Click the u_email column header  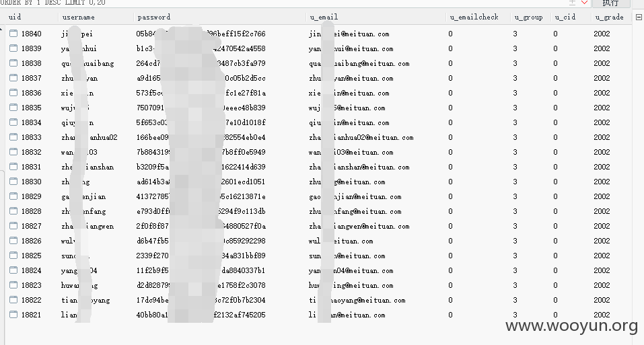click(324, 17)
